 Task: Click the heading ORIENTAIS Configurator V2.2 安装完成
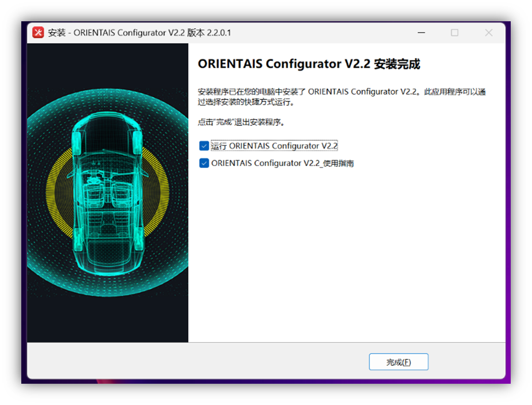click(309, 64)
